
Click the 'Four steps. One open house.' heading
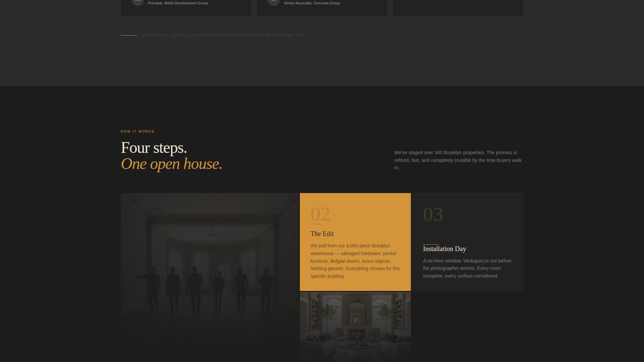pos(171,156)
